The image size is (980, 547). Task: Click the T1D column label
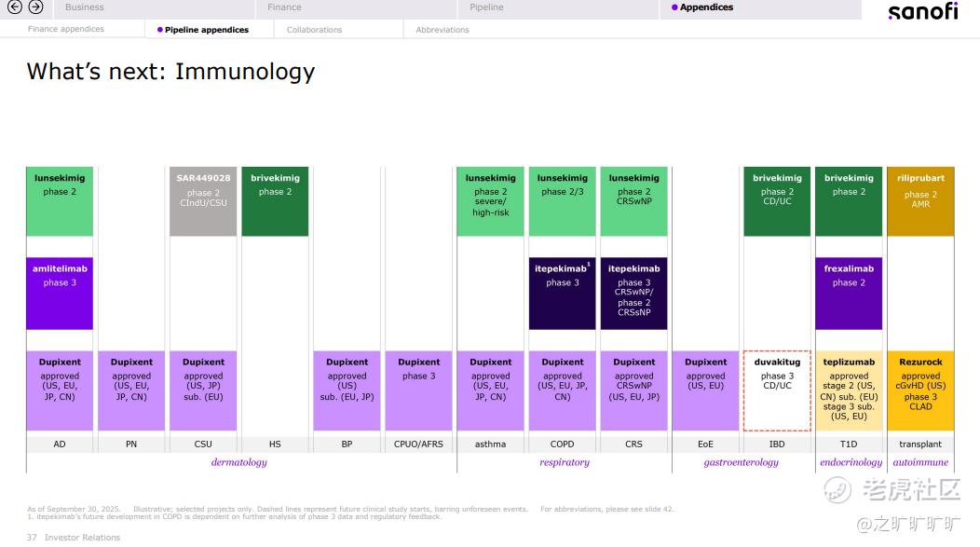849,444
